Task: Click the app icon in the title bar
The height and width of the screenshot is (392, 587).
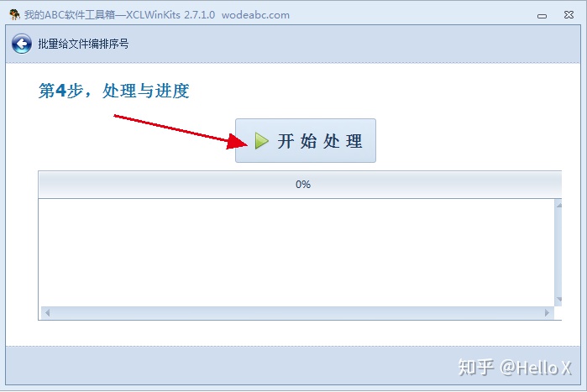Action: [x=14, y=14]
